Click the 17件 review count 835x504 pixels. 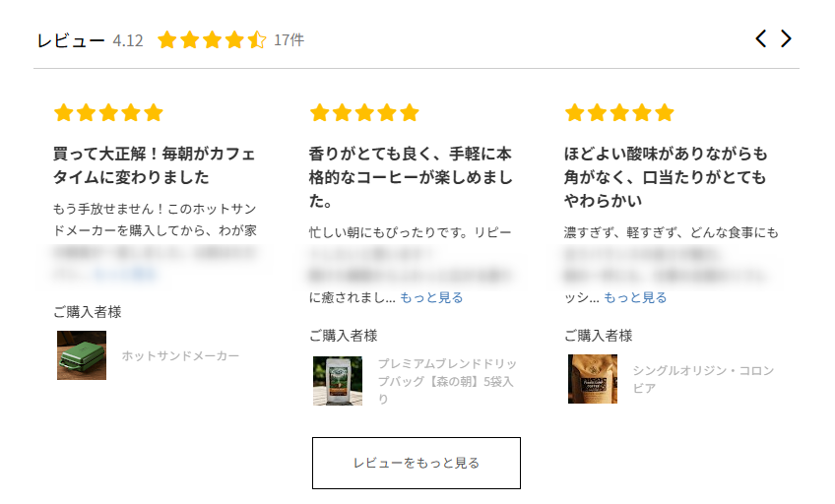pos(289,40)
